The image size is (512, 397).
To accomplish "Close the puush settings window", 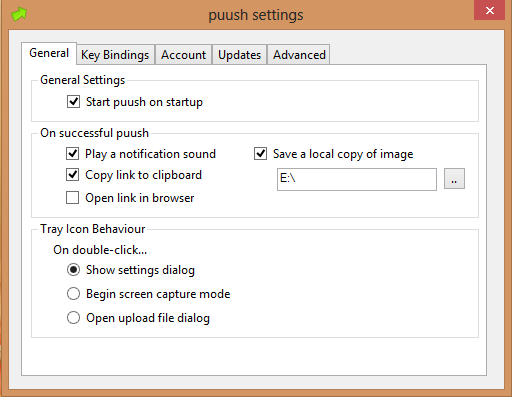I will tap(489, 10).
